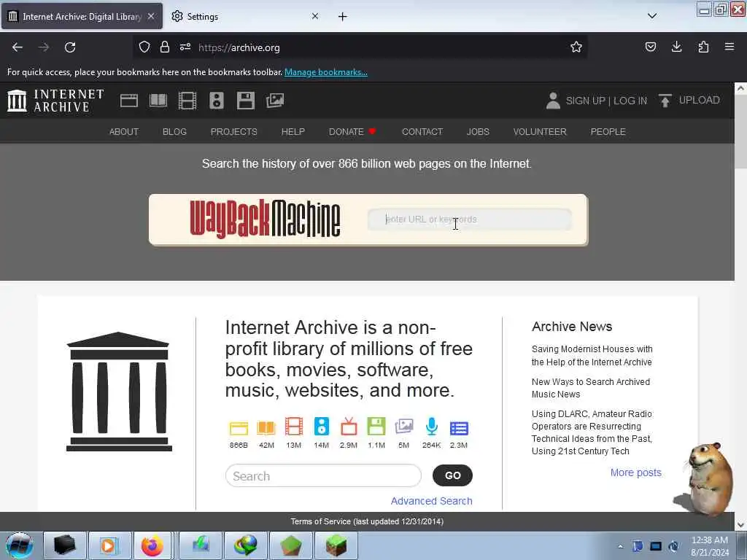
Task: Open the Windows Start button
Action: (20, 545)
